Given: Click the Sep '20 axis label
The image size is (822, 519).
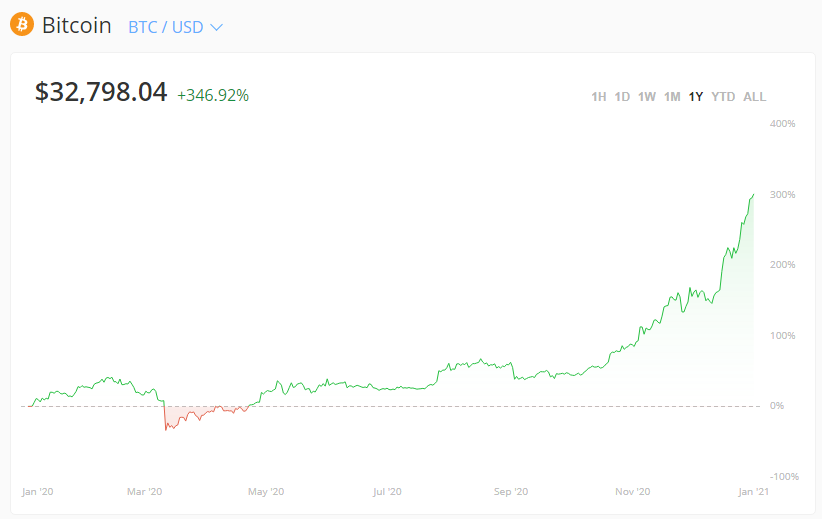Looking at the screenshot, I should pos(510,492).
